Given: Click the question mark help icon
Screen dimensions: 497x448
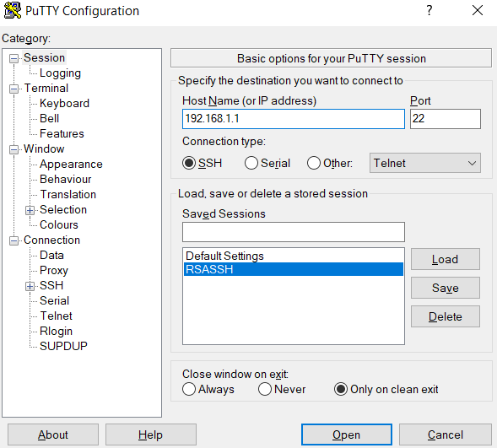Looking at the screenshot, I should pos(429,10).
